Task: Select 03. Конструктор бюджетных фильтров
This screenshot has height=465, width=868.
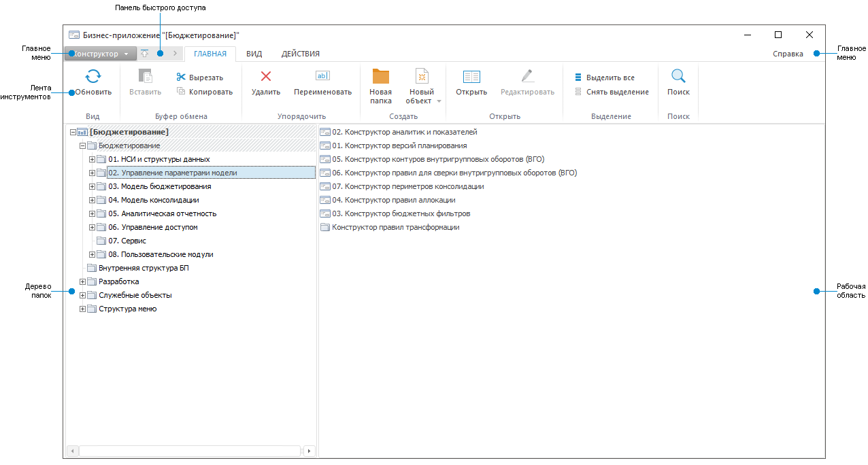Action: [x=401, y=213]
